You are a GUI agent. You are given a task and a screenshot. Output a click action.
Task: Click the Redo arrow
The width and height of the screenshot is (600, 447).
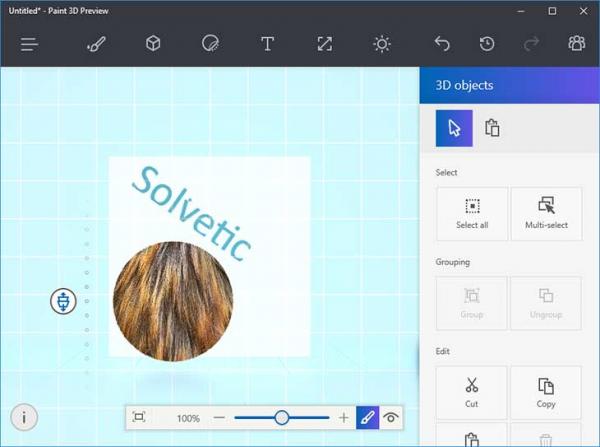pos(532,44)
